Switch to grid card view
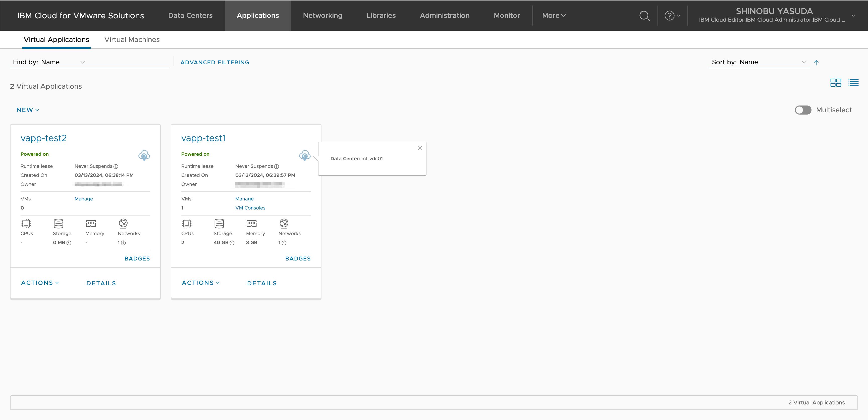Image resolution: width=868 pixels, height=420 pixels. (835, 83)
